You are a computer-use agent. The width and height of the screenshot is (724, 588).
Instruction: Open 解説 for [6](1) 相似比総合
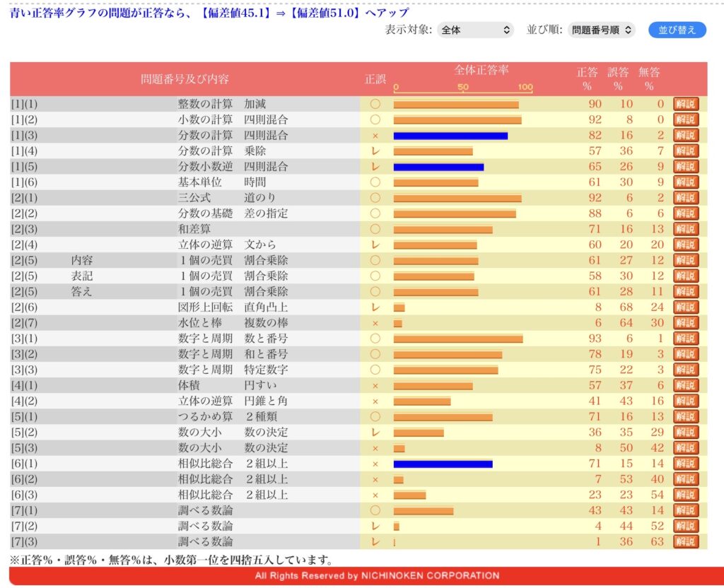click(685, 464)
